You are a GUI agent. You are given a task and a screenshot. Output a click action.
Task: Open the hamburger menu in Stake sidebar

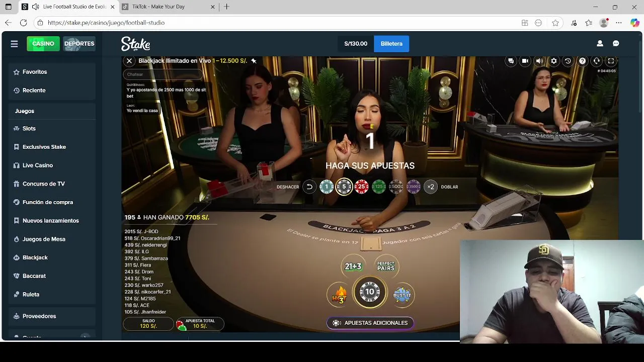coord(14,44)
